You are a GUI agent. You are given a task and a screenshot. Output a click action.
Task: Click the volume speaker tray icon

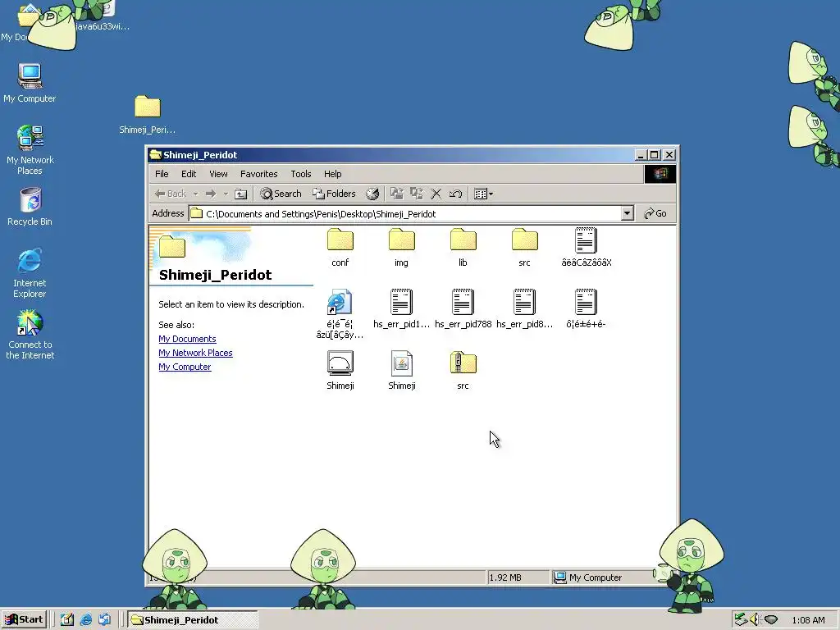point(755,620)
